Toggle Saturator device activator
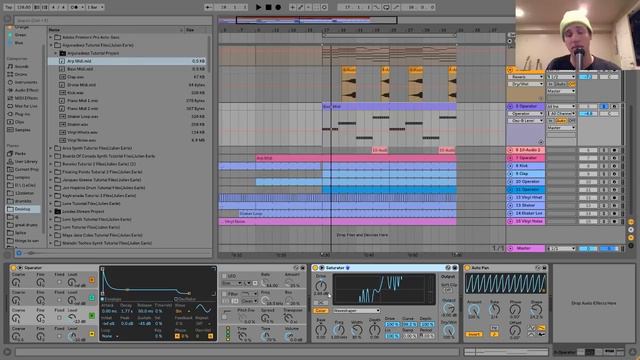The image size is (640, 360). click(x=315, y=268)
